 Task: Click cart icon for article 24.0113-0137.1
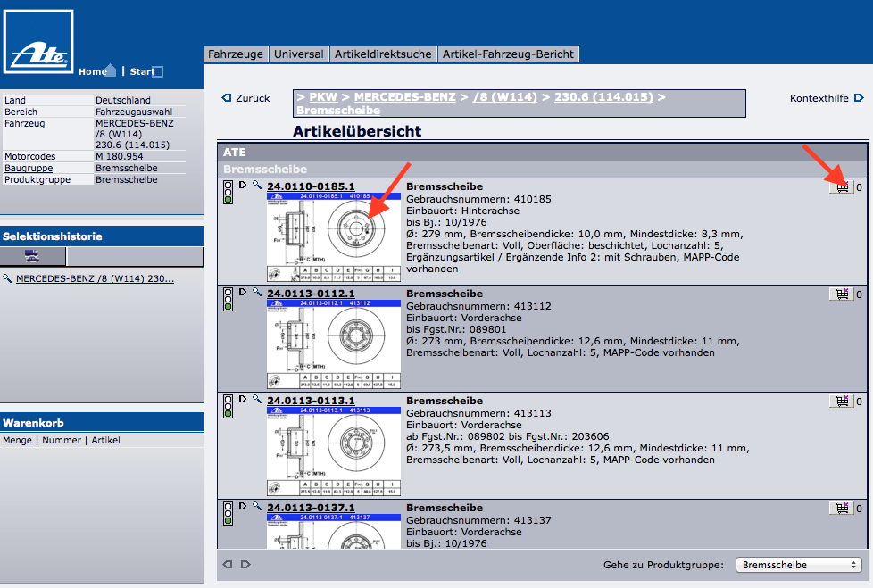point(841,509)
